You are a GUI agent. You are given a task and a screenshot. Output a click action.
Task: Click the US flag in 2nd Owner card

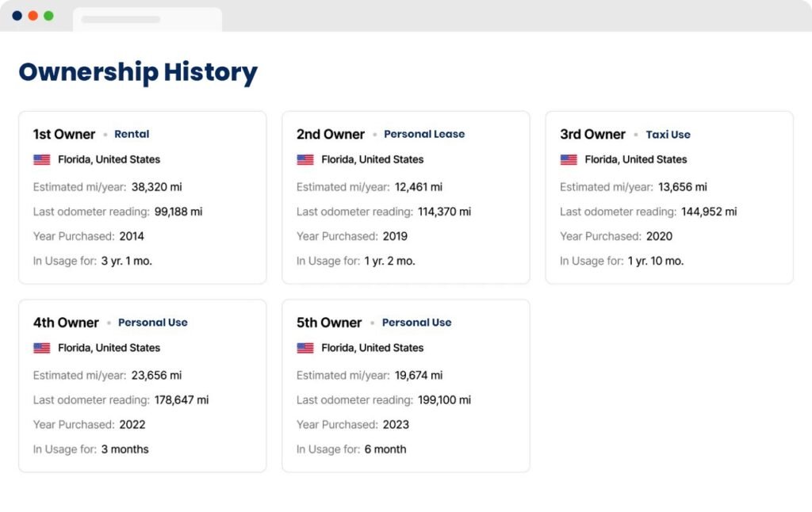[305, 159]
